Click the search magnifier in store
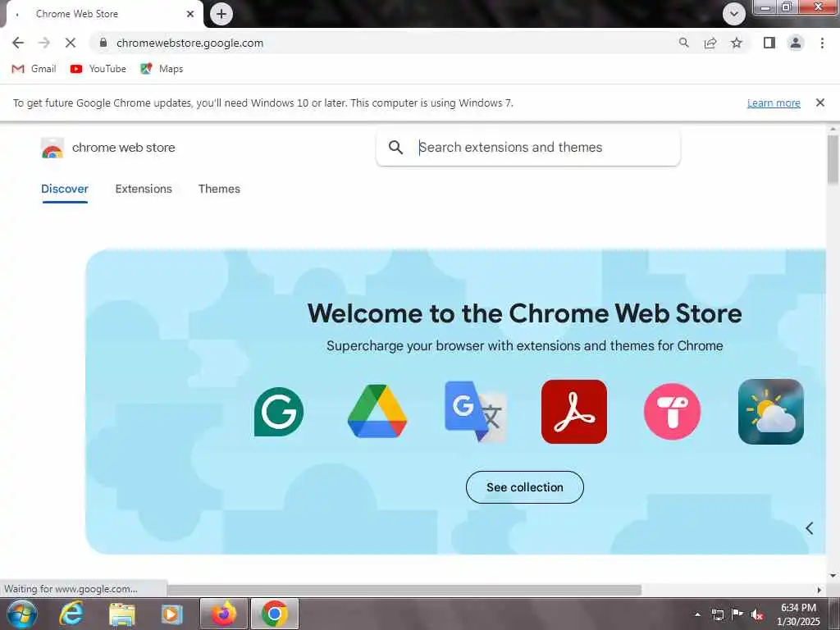840x630 pixels. (395, 148)
